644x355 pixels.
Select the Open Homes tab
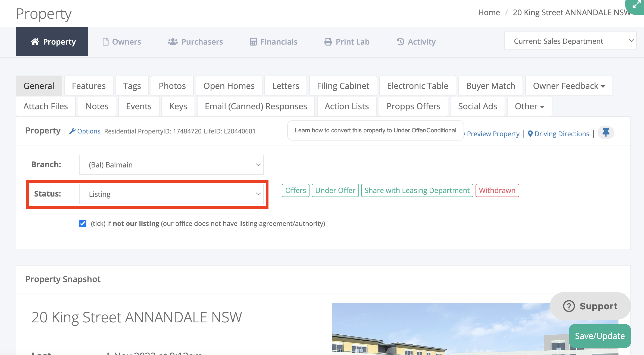point(229,86)
